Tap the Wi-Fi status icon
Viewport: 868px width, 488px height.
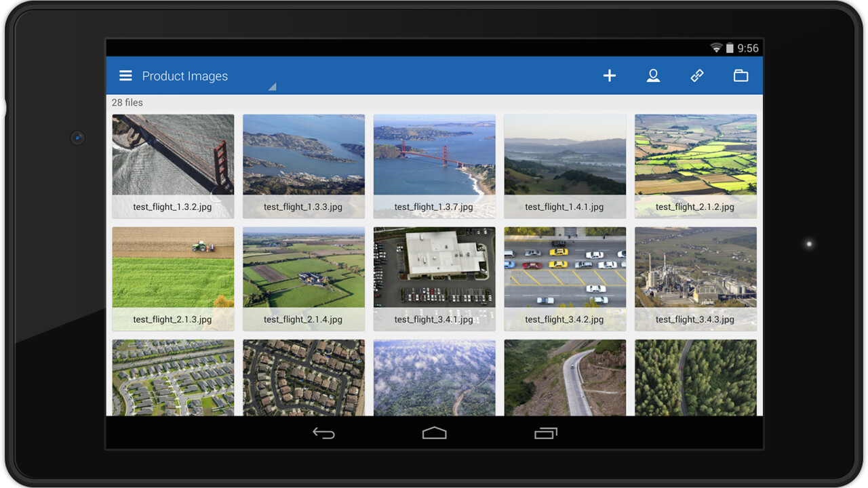pos(716,48)
